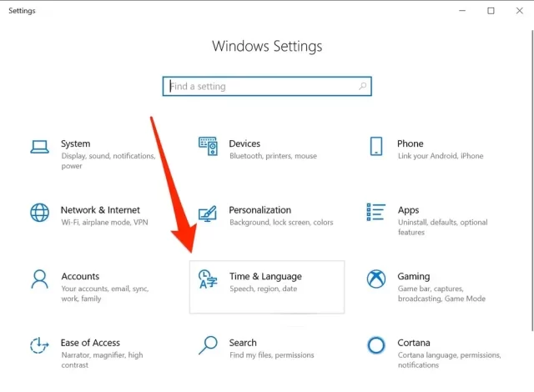This screenshot has height=392, width=534.
Task: Open the Devices keyboard-speaker icon
Action: [208, 146]
